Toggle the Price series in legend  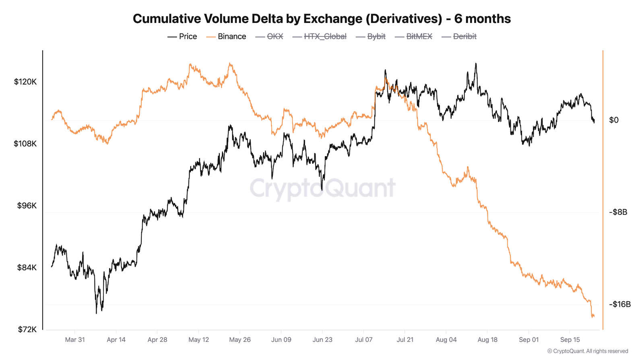[x=188, y=37]
